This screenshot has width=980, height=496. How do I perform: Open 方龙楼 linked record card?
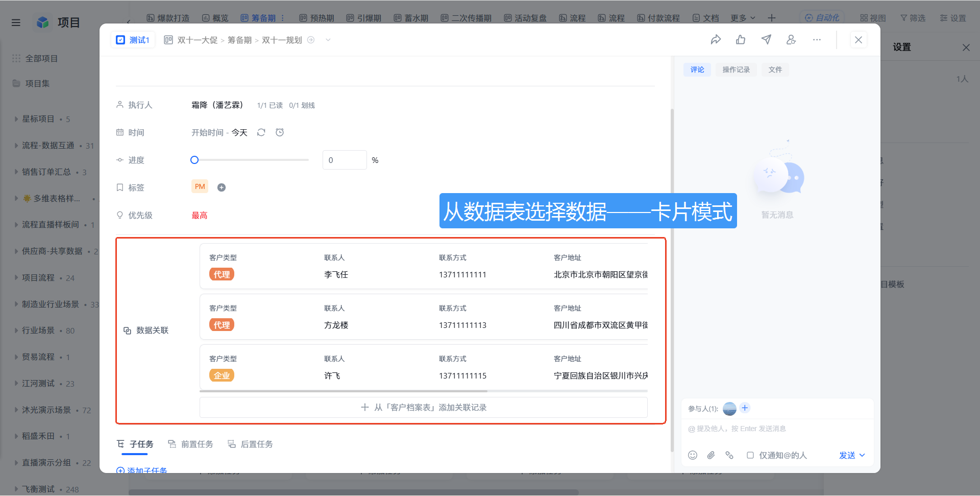point(424,317)
